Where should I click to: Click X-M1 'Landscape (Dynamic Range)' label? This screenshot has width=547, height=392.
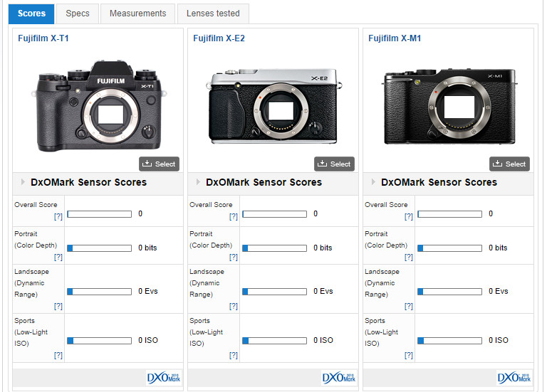click(x=382, y=283)
